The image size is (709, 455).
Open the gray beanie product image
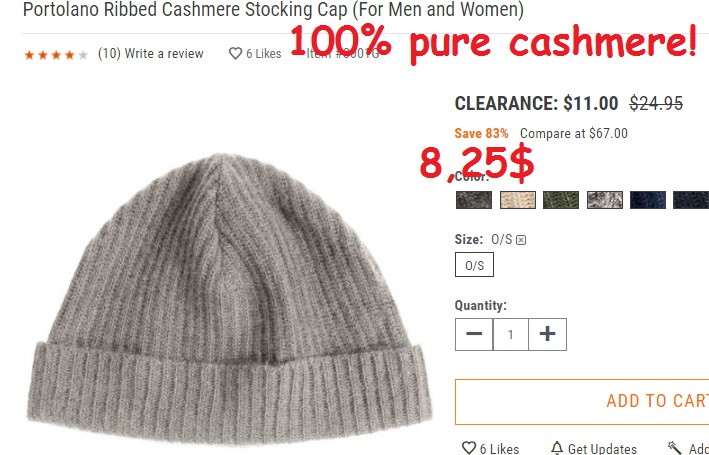[x=228, y=299]
